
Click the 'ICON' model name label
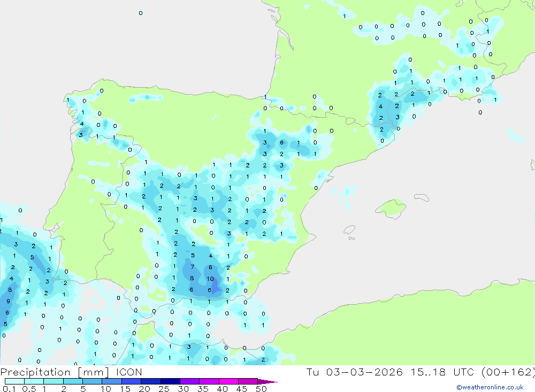pyautogui.click(x=129, y=372)
